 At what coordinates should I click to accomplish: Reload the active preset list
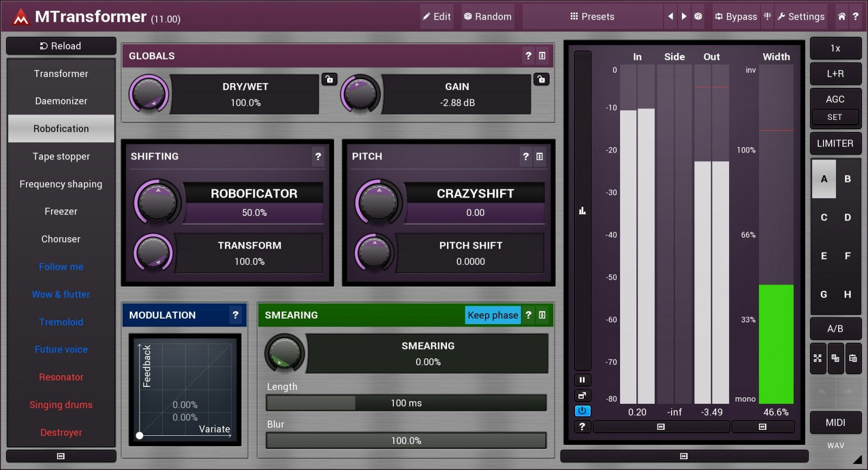coord(61,46)
